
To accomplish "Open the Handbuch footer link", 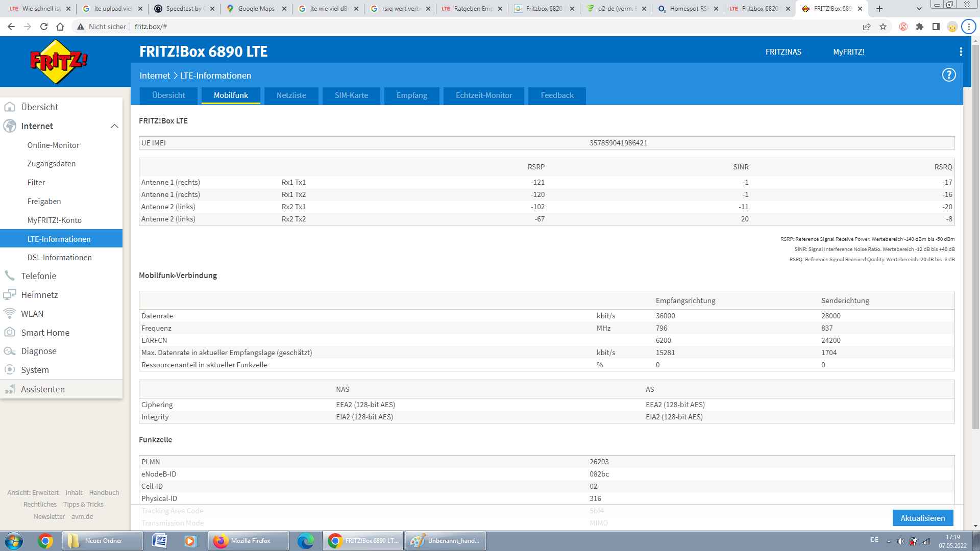I will click(x=104, y=493).
